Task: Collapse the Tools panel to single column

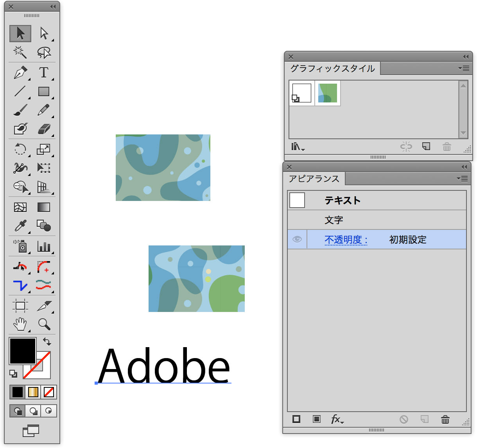Action: click(53, 7)
